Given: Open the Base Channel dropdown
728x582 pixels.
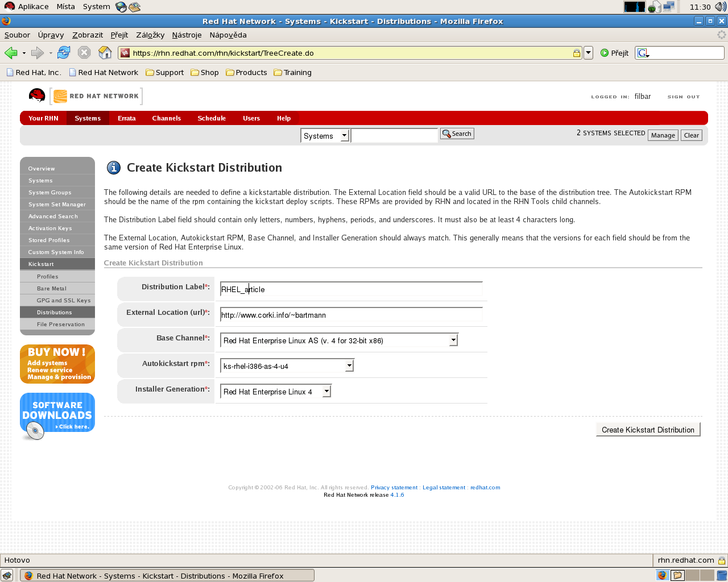Looking at the screenshot, I should [x=339, y=340].
